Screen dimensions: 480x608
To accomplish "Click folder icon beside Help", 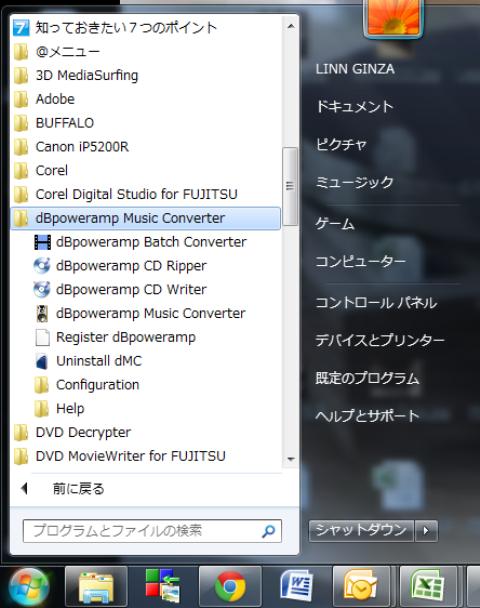I will [41, 409].
